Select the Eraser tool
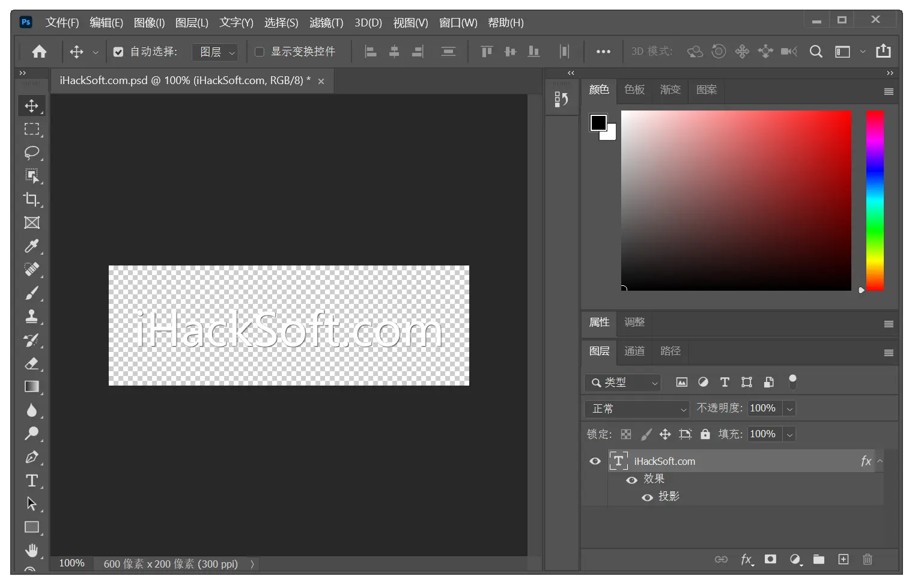This screenshot has height=588, width=915. [32, 363]
